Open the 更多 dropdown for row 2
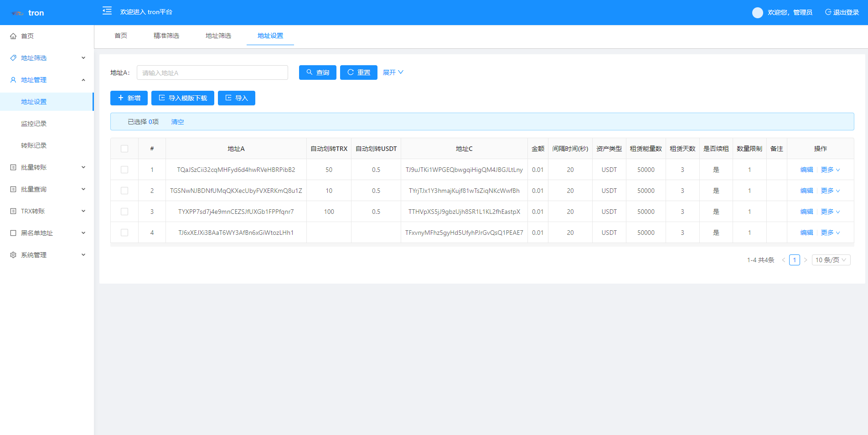This screenshot has width=868, height=435. tap(830, 191)
